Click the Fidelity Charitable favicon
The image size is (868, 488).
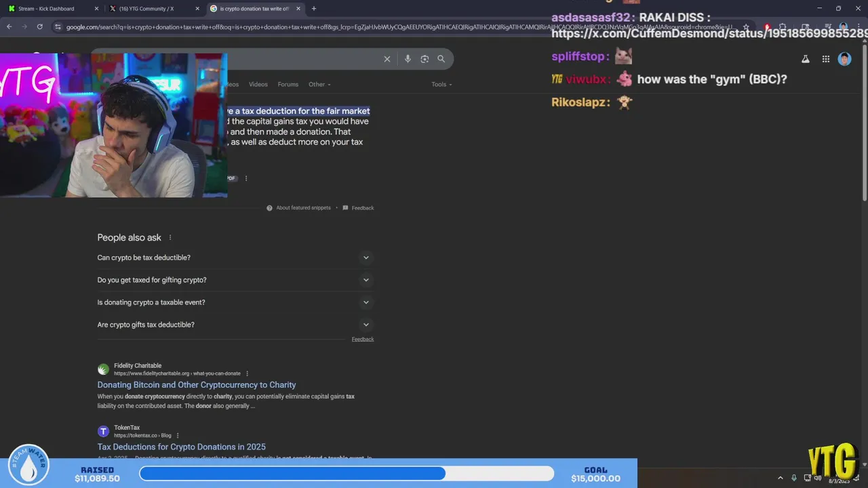(x=103, y=369)
